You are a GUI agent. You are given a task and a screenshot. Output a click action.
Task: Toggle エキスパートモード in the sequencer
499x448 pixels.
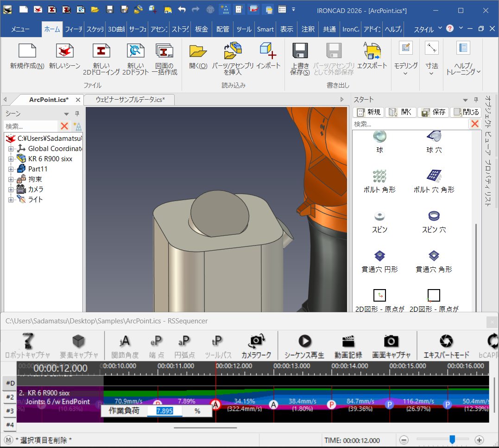[446, 346]
